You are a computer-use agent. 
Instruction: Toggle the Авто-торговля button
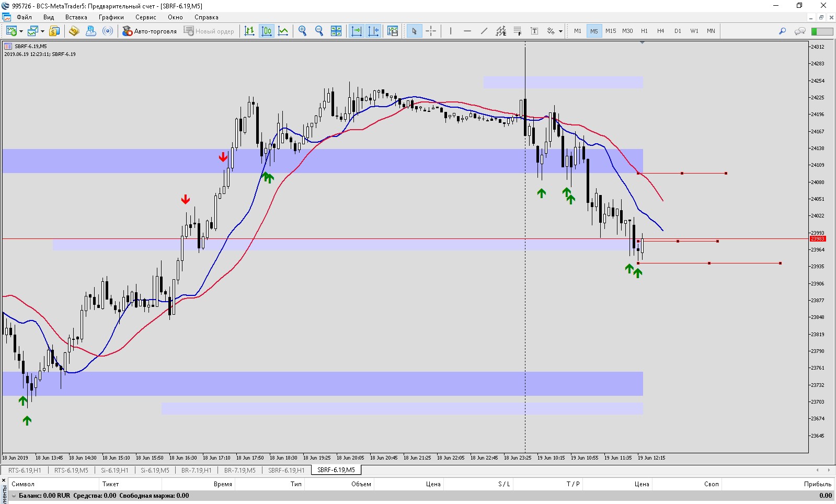[150, 31]
